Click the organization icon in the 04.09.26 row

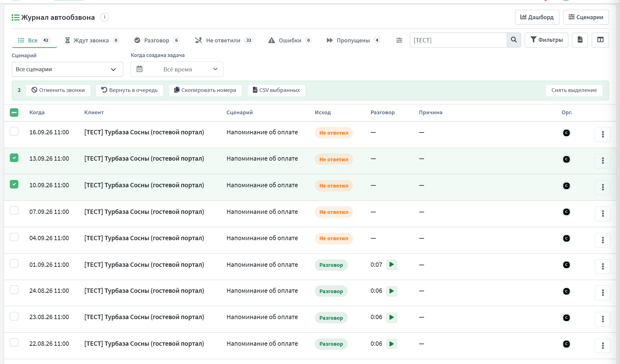pos(566,238)
